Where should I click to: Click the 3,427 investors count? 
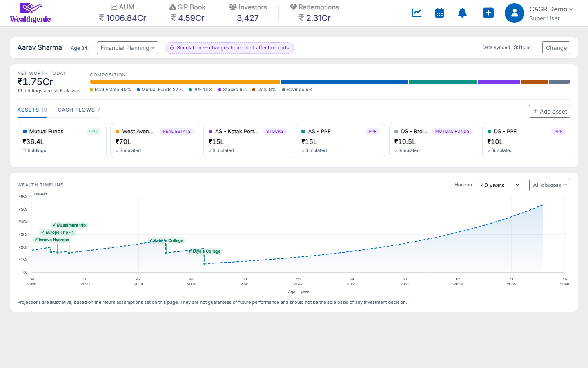[248, 18]
